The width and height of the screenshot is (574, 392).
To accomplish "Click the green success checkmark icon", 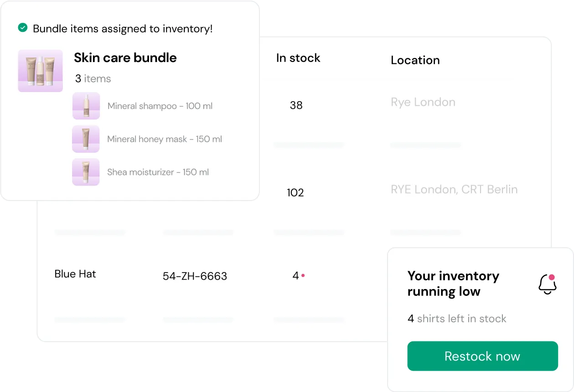I will click(22, 28).
